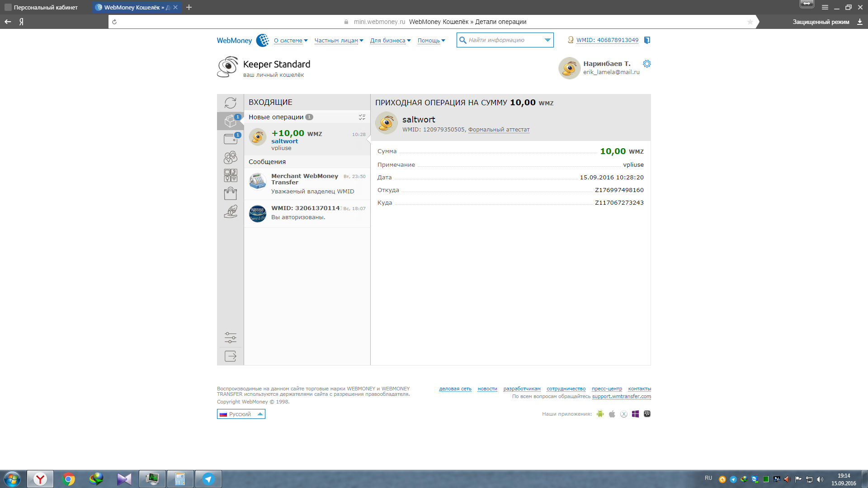Click the browser back arrow
Screen dimensions: 868x488
(8, 22)
